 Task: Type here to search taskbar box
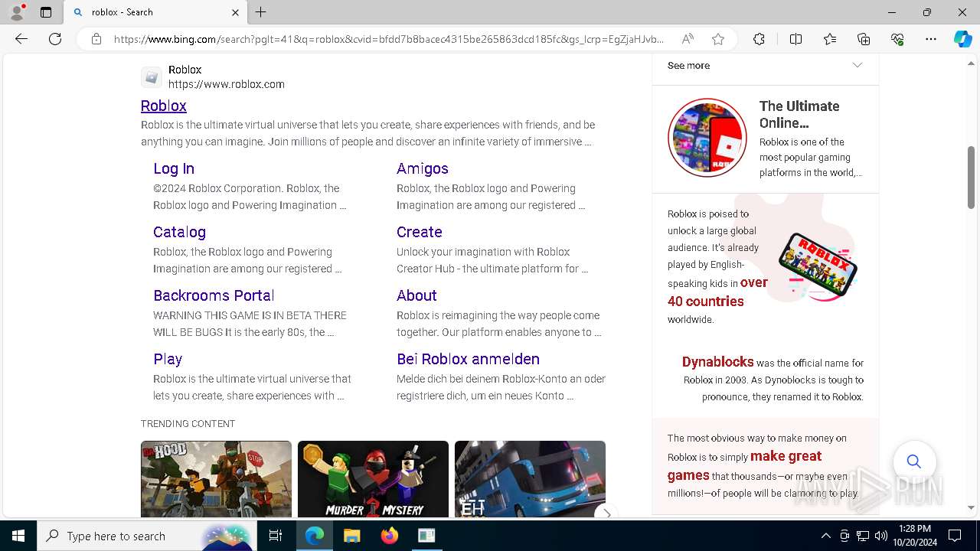click(x=145, y=536)
